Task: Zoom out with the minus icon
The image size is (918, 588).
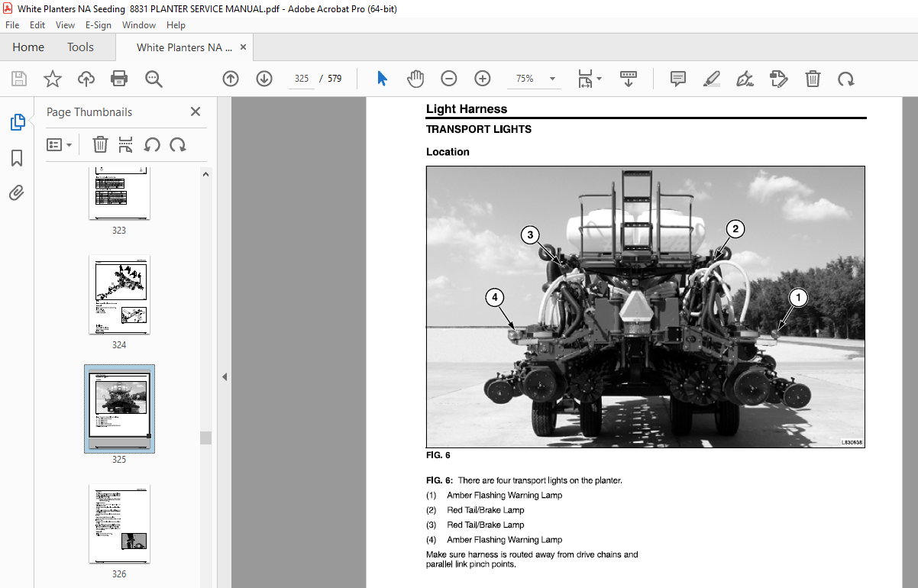Action: 449,79
